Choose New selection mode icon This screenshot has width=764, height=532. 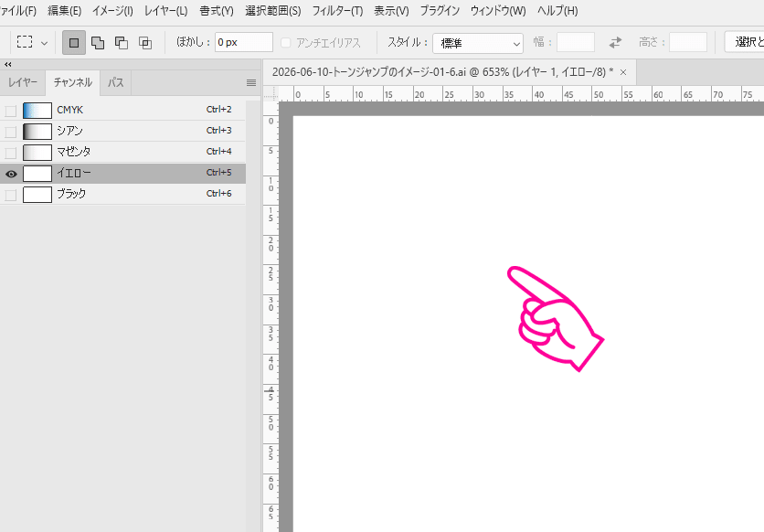[x=74, y=43]
